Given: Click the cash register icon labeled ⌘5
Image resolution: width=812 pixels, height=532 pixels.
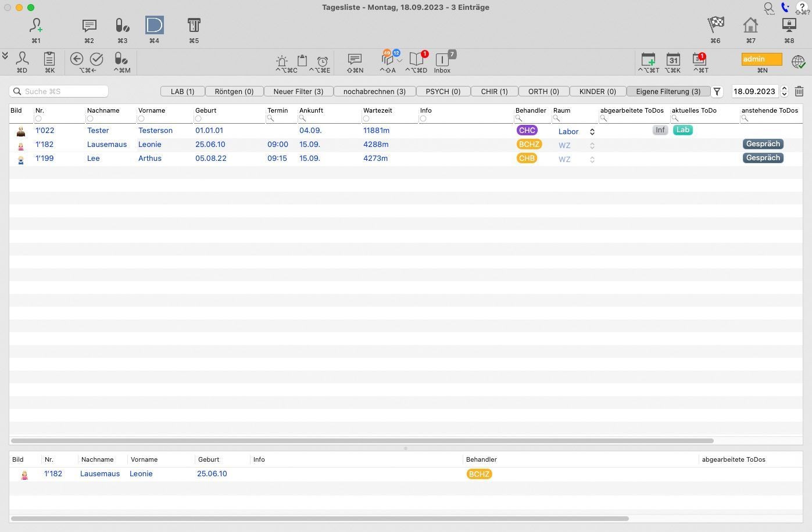Looking at the screenshot, I should [x=194, y=26].
